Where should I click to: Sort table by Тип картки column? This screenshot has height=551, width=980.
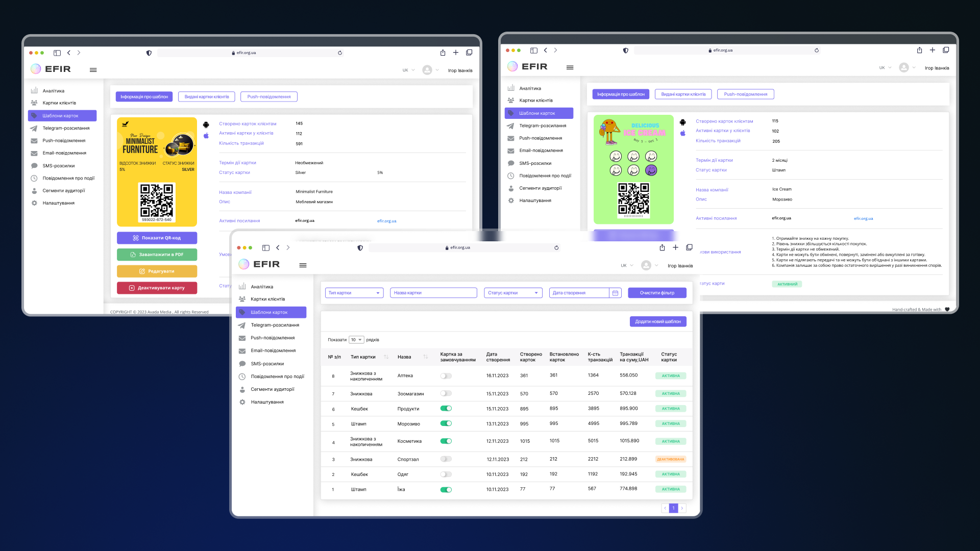point(386,357)
